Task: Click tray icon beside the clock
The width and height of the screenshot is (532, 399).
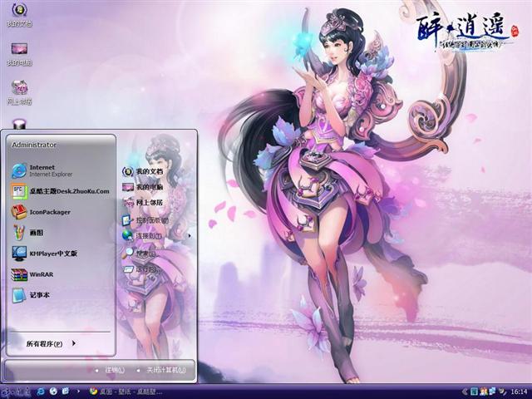Action: click(x=501, y=392)
